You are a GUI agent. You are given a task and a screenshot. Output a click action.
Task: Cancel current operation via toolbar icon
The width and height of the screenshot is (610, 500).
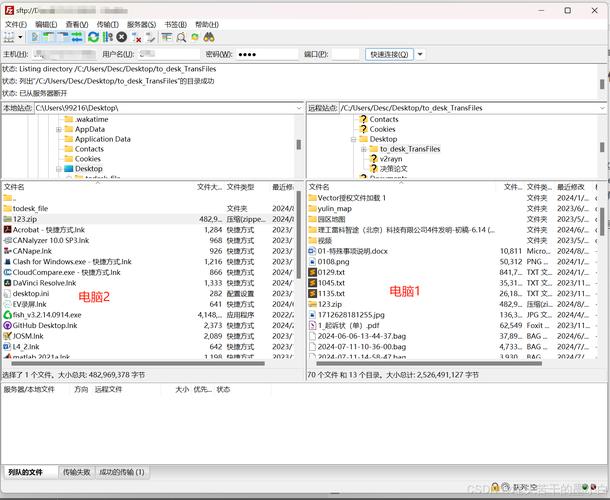click(x=122, y=37)
